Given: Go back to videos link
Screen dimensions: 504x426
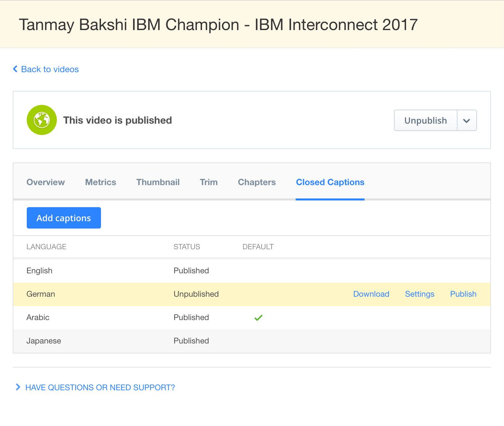Looking at the screenshot, I should [x=50, y=69].
